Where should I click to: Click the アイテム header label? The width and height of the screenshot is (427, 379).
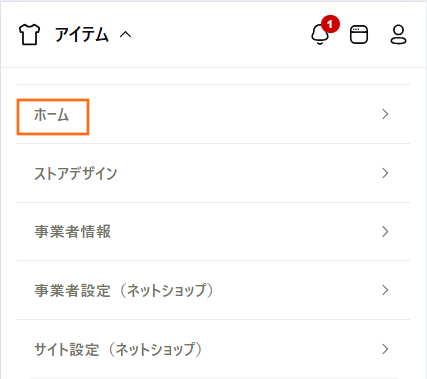click(x=82, y=35)
